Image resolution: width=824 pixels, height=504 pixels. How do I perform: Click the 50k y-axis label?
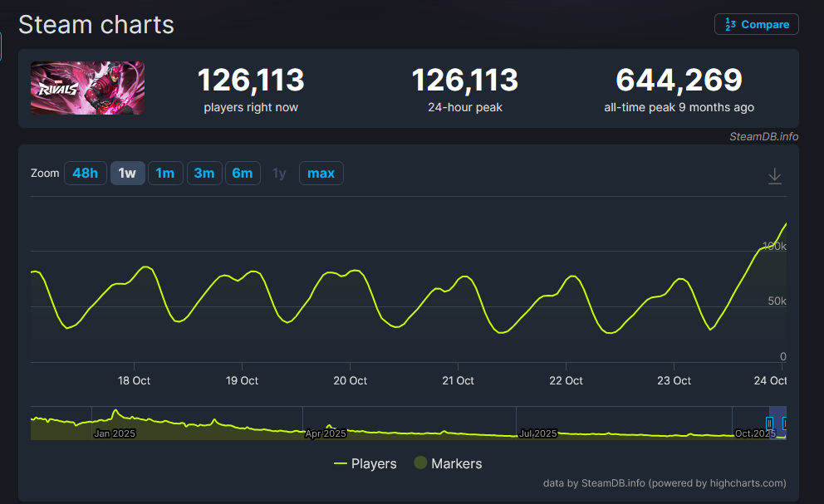pyautogui.click(x=777, y=301)
